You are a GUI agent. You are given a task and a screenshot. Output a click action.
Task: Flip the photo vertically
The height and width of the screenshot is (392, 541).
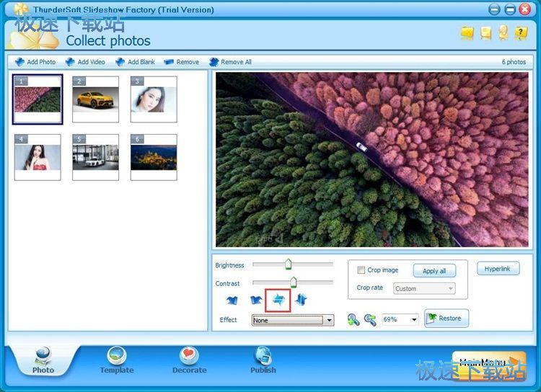tap(301, 300)
